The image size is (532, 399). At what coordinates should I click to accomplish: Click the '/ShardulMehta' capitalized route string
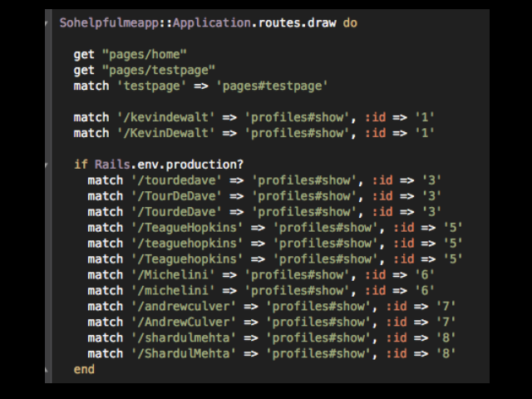185,354
